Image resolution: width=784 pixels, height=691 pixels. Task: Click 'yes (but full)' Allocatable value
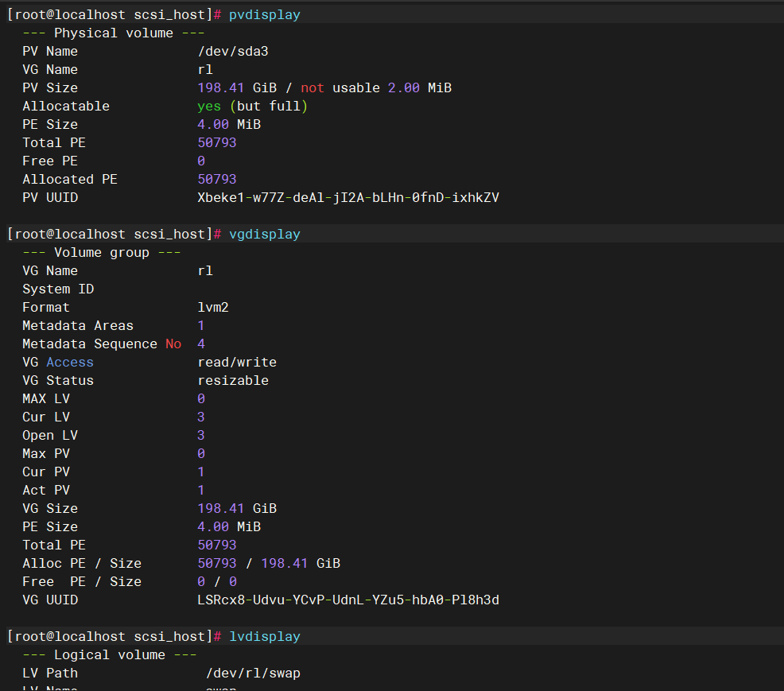click(x=253, y=107)
